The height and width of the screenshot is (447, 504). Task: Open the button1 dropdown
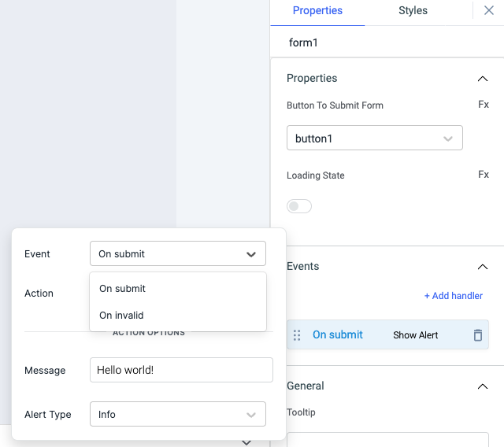click(374, 139)
